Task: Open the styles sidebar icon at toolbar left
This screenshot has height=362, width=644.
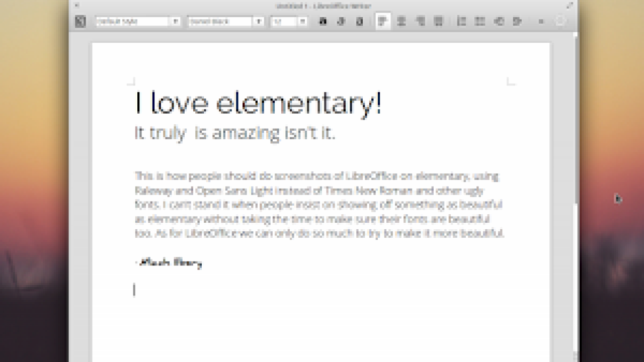Action: pos(80,22)
